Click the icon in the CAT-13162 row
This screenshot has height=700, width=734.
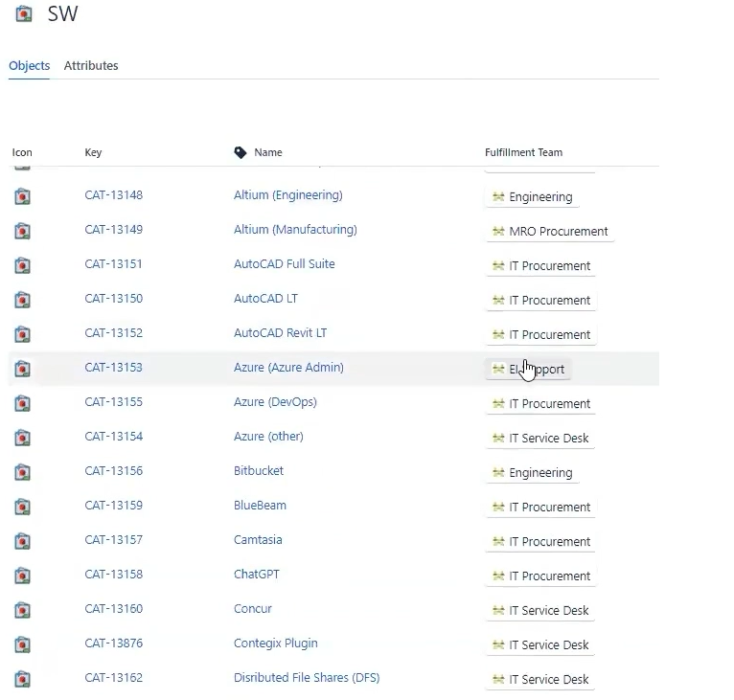[22, 679]
